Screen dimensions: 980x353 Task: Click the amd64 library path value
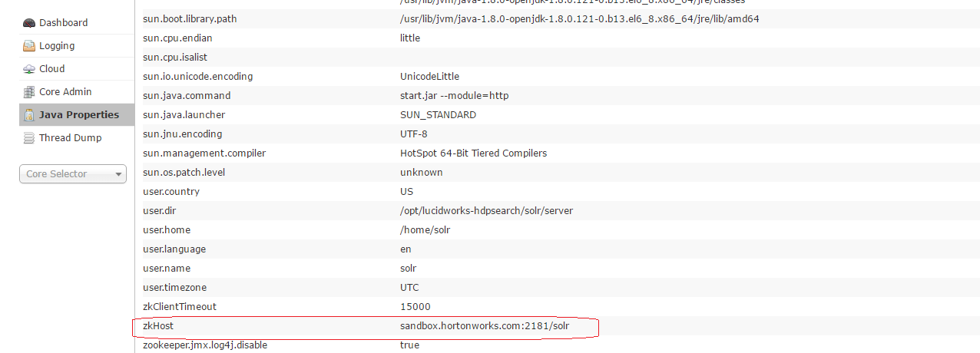coord(580,18)
